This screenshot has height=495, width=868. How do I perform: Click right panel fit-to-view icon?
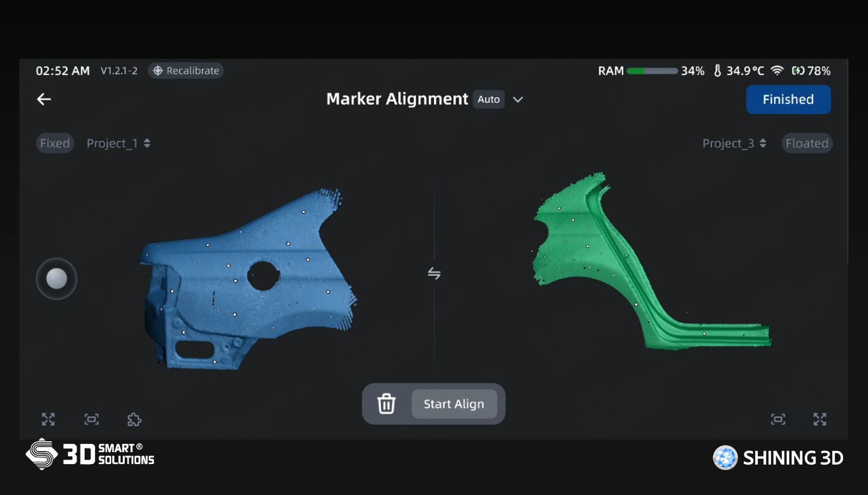[x=778, y=419]
